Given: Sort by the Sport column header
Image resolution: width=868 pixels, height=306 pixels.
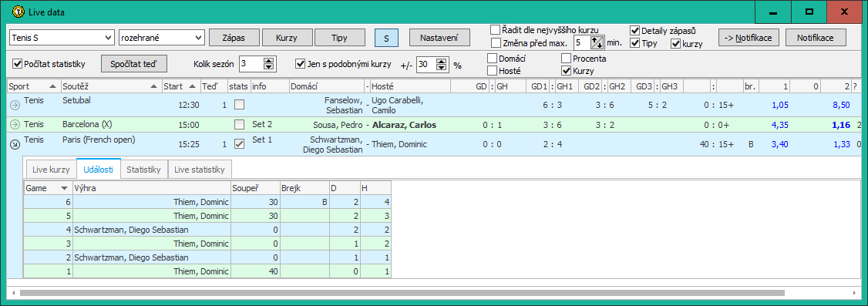Looking at the screenshot, I should (x=33, y=86).
